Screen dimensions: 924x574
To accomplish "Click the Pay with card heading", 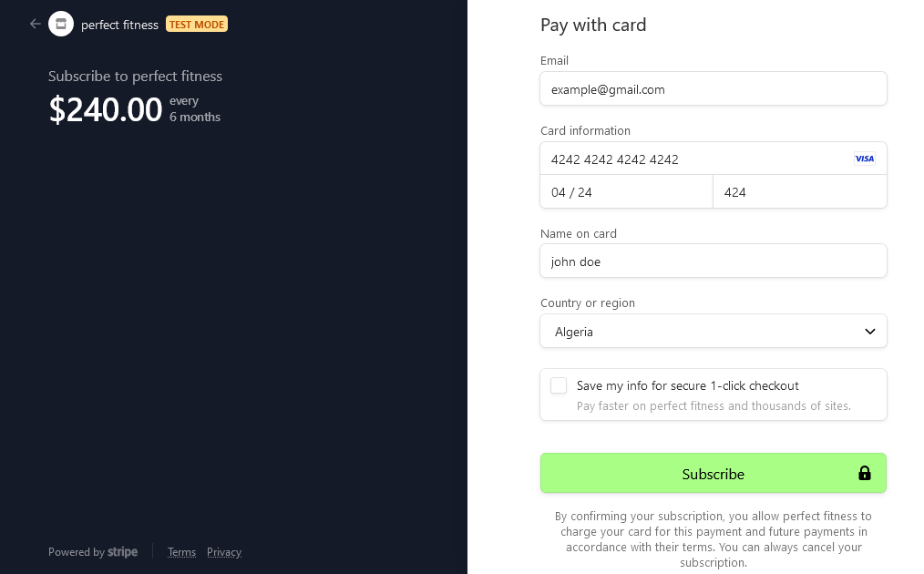I will 593,25.
